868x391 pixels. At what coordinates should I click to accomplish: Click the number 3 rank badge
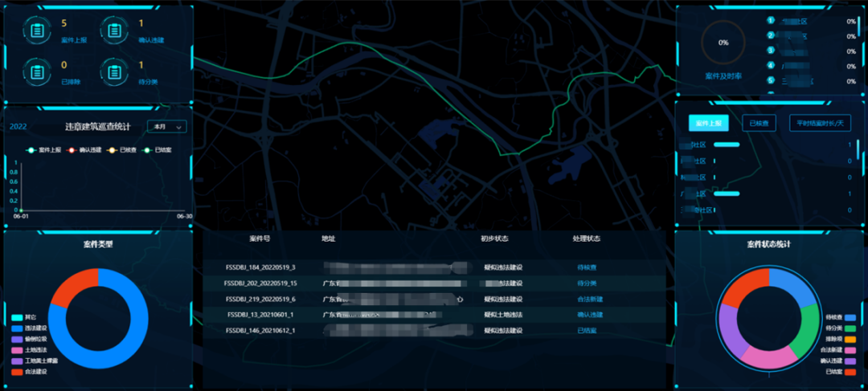coord(771,51)
